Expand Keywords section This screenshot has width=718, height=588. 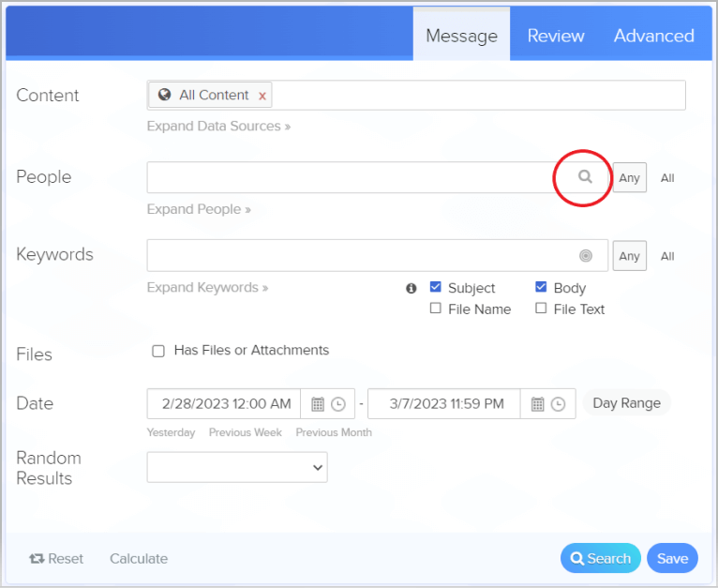(207, 287)
